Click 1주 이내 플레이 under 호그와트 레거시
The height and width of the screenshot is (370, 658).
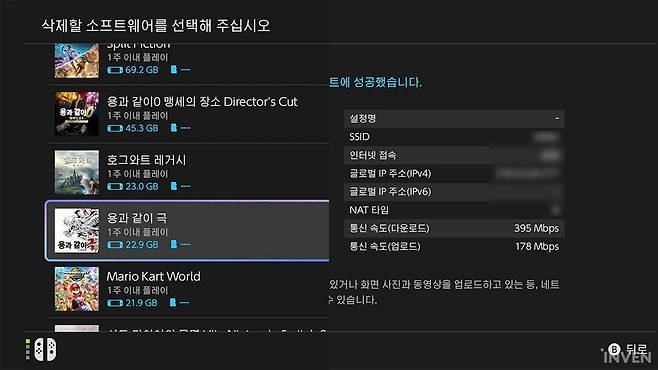[137, 174]
